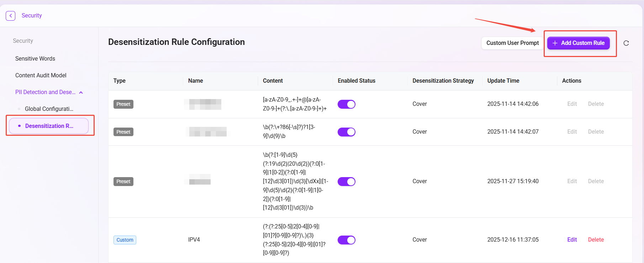This screenshot has height=263, width=644.
Task: Click the Update Time column header
Action: 503,81
